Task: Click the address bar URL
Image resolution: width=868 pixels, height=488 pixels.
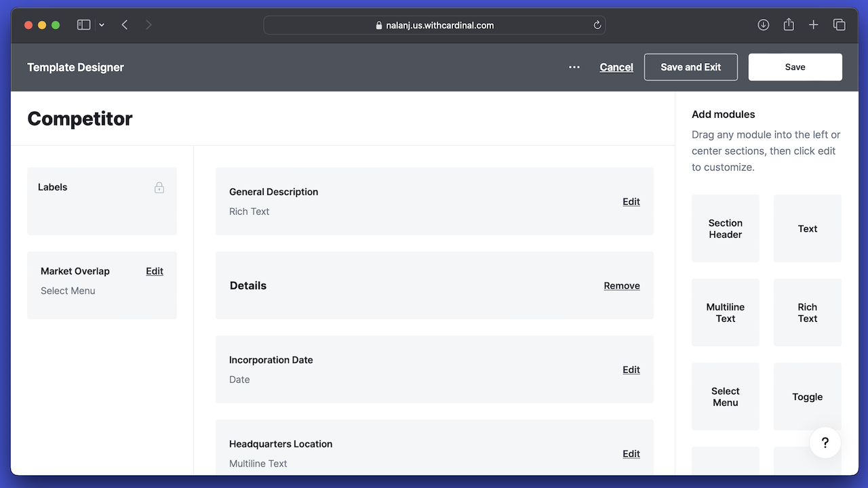Action: 440,25
